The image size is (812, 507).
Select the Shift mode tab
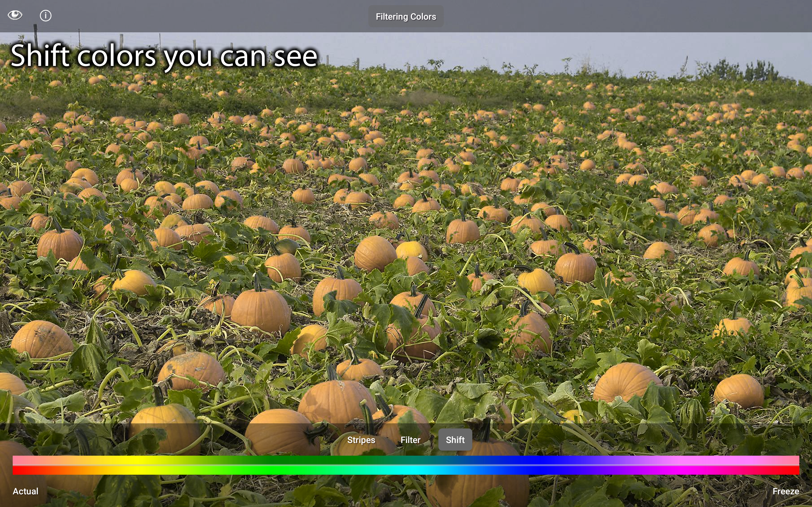coord(455,440)
